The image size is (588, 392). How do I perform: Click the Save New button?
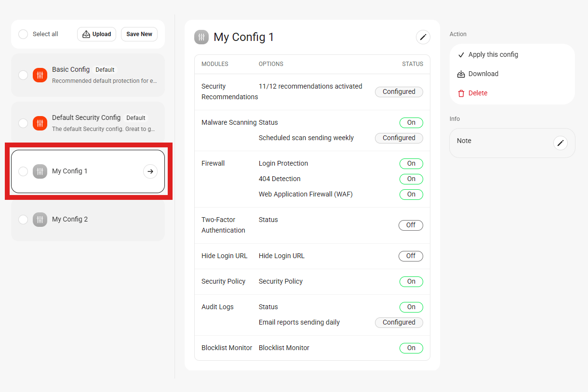(139, 34)
